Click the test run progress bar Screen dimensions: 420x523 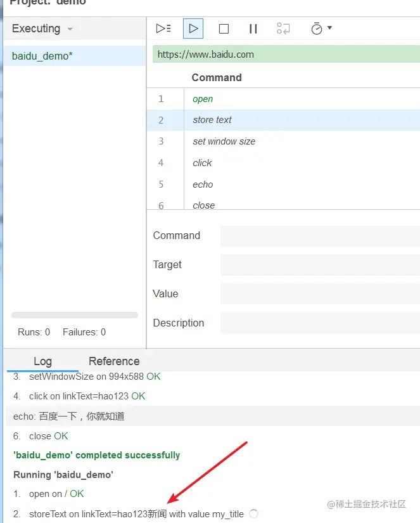[75, 315]
